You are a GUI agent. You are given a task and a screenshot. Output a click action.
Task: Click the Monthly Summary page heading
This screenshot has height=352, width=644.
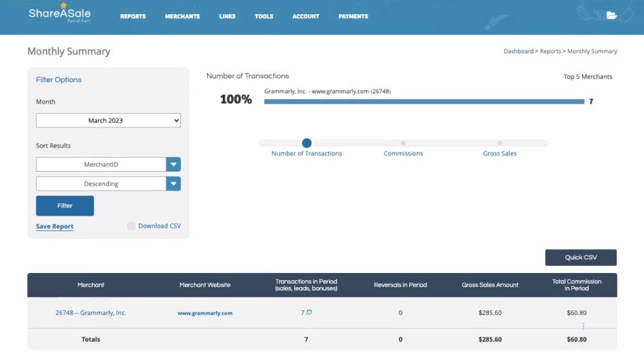(x=69, y=51)
